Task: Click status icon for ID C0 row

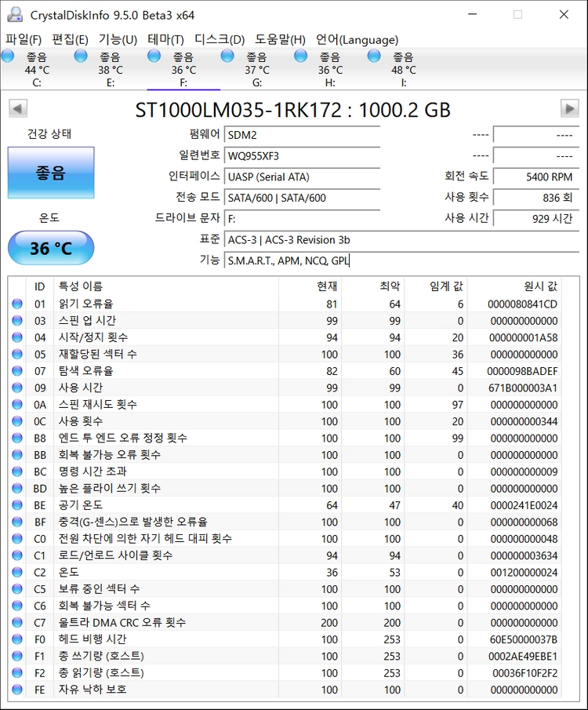Action: point(17,538)
